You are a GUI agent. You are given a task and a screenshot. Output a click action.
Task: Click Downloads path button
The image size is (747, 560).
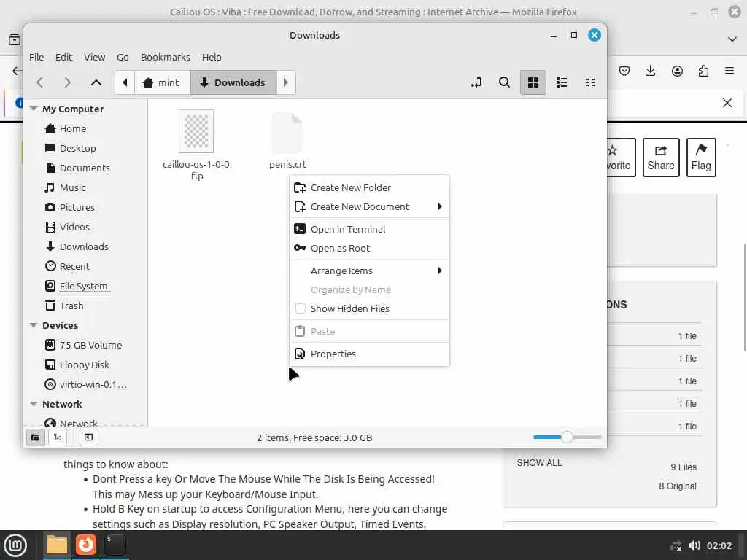click(x=233, y=82)
